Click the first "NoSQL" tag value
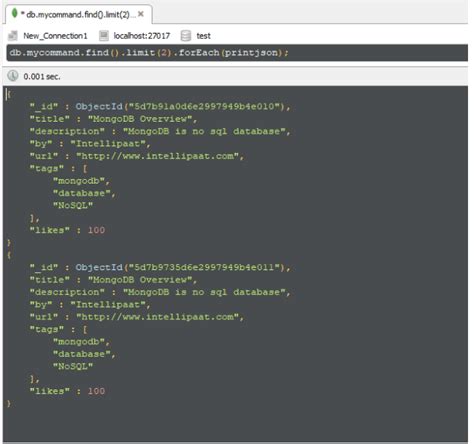Viewport: 474px width, 444px height. click(73, 205)
